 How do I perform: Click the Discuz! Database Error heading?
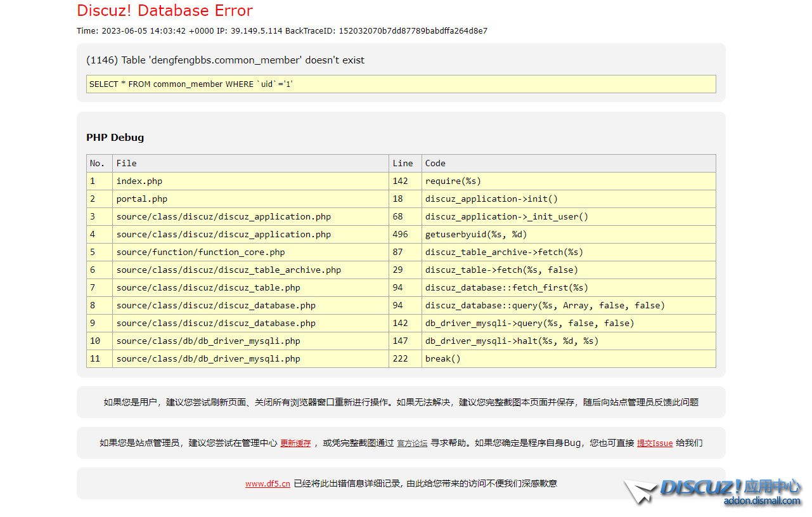tap(165, 11)
